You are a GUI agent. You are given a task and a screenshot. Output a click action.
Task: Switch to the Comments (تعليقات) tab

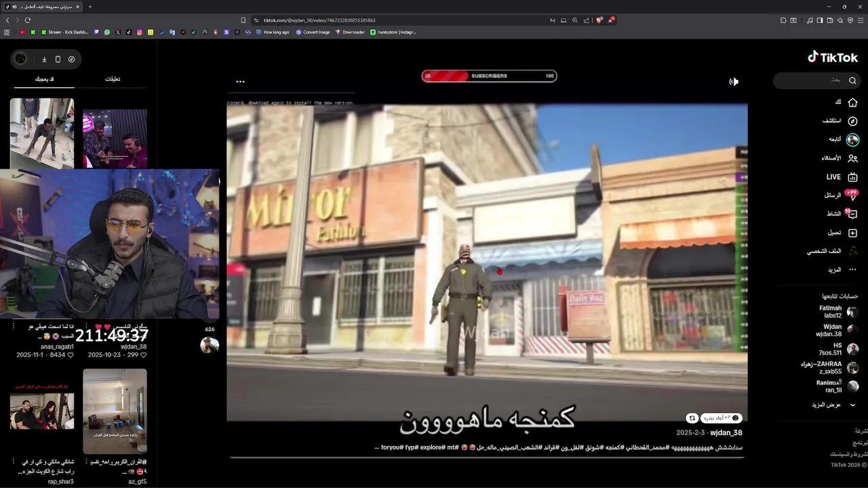pos(113,79)
